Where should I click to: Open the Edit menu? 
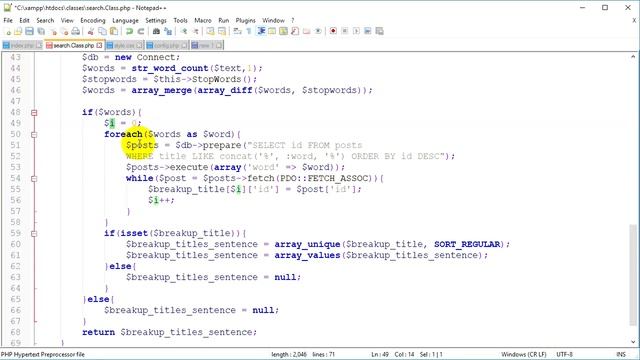24,20
